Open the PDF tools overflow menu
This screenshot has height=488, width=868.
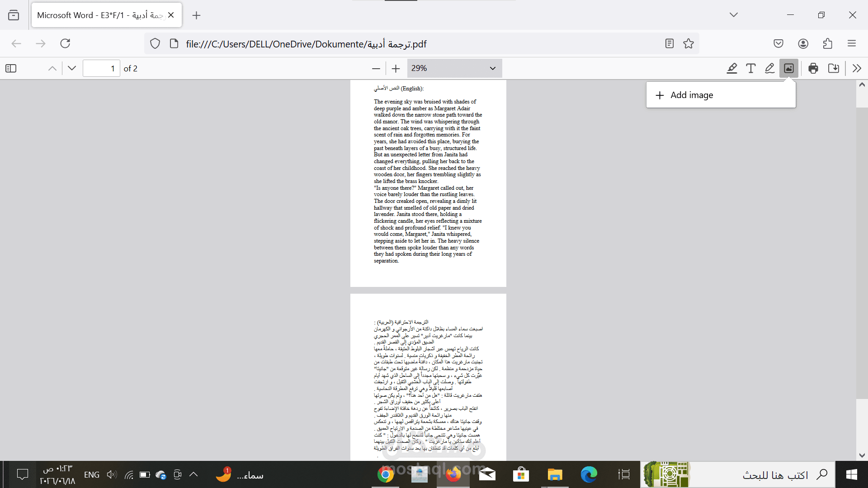tap(857, 68)
